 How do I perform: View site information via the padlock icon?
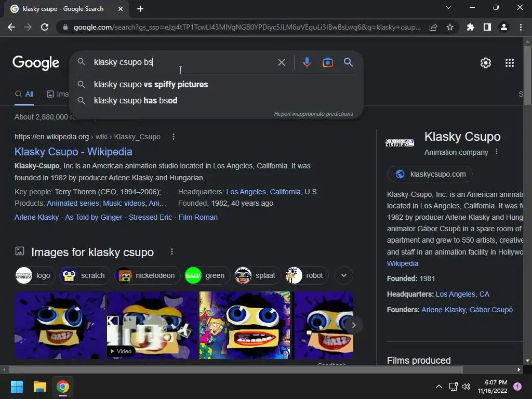coord(65,27)
